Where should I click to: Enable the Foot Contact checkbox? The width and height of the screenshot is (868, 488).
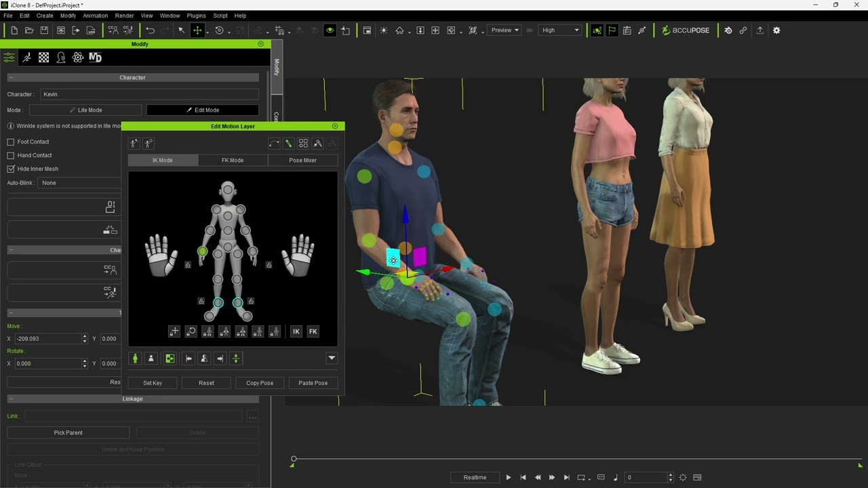pos(11,142)
